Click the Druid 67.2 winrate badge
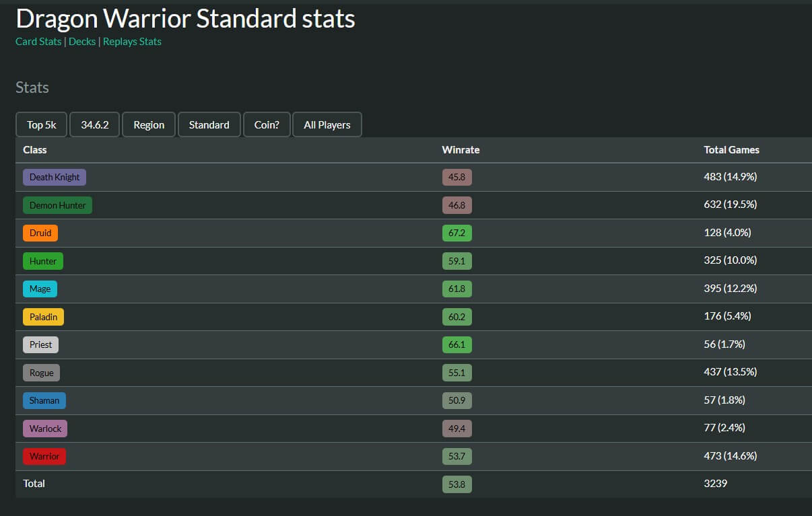 pyautogui.click(x=456, y=233)
